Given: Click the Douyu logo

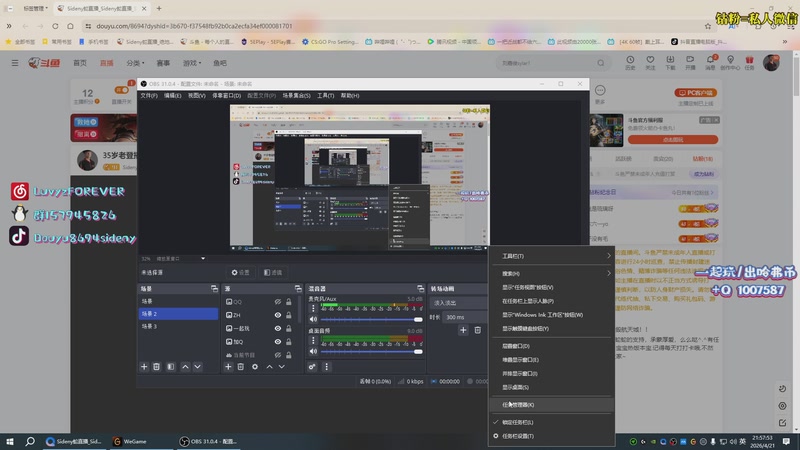Looking at the screenshot, I should tap(44, 63).
